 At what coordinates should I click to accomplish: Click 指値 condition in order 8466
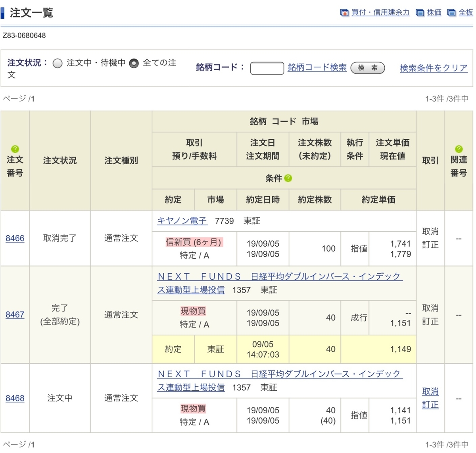tap(359, 249)
